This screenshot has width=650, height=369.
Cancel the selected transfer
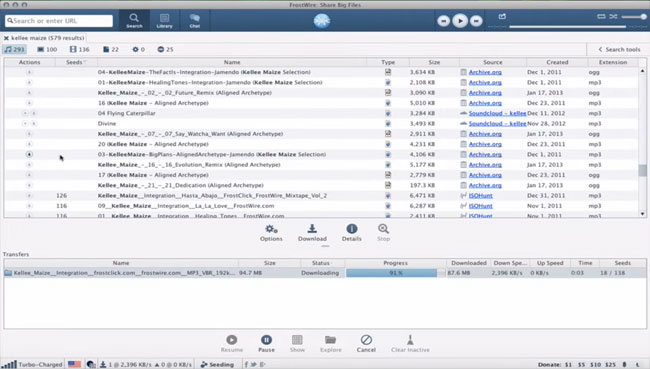[366, 344]
